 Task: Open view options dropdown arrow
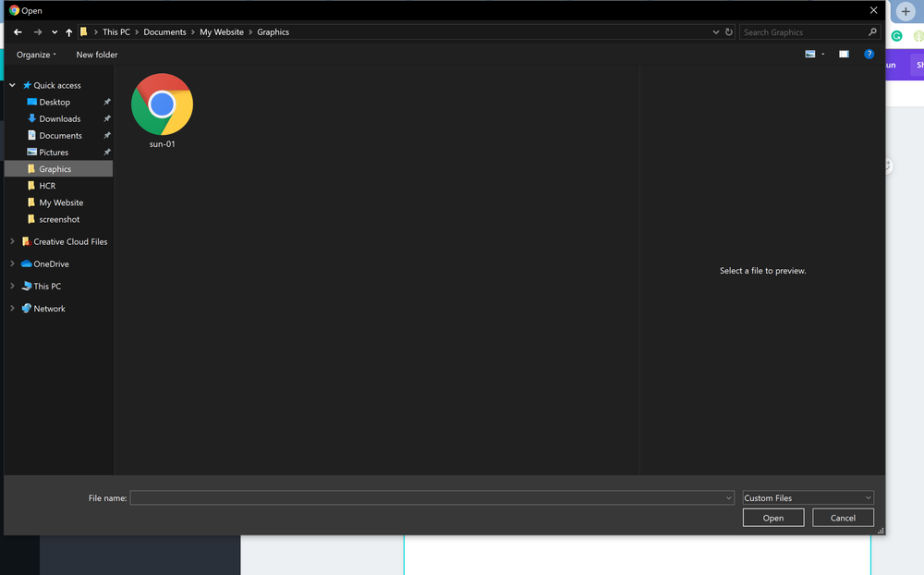823,55
